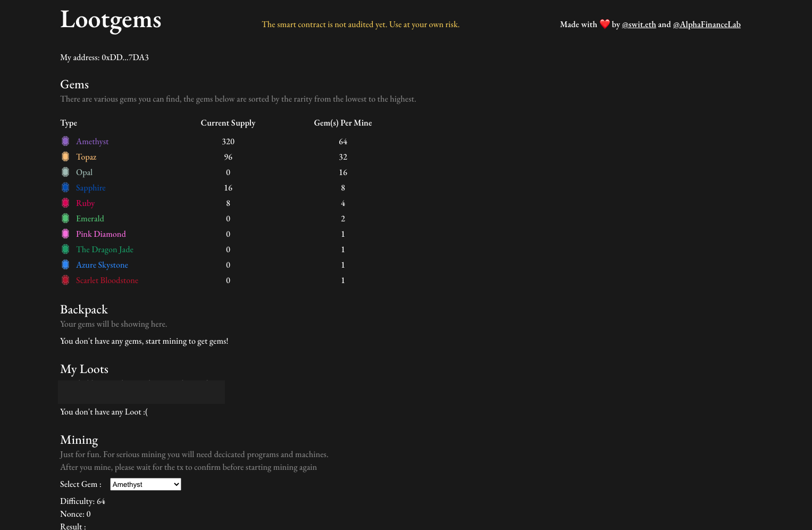The image size is (812, 530).
Task: Click the Topaz gem name
Action: [86, 157]
